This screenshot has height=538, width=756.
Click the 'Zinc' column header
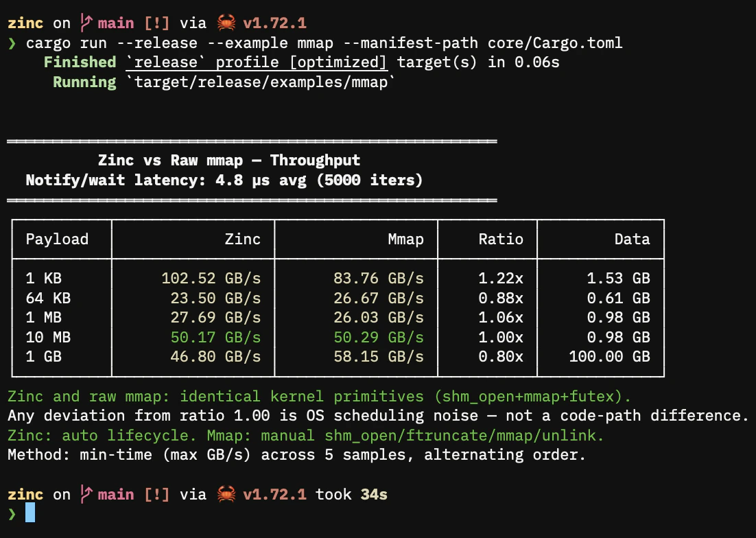coord(243,239)
